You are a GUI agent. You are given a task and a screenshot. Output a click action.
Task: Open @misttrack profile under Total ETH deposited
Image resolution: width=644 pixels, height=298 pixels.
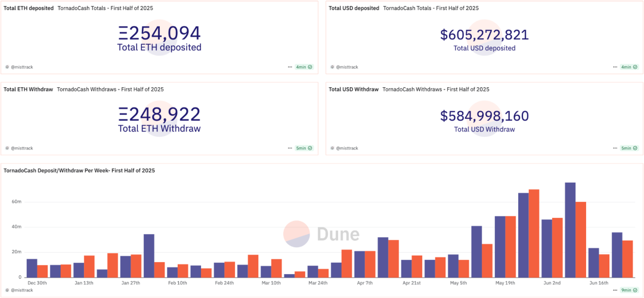(21, 67)
